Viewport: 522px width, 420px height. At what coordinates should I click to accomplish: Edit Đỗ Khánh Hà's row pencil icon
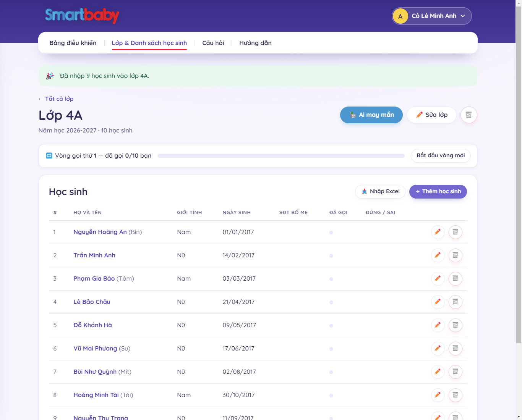click(x=438, y=325)
